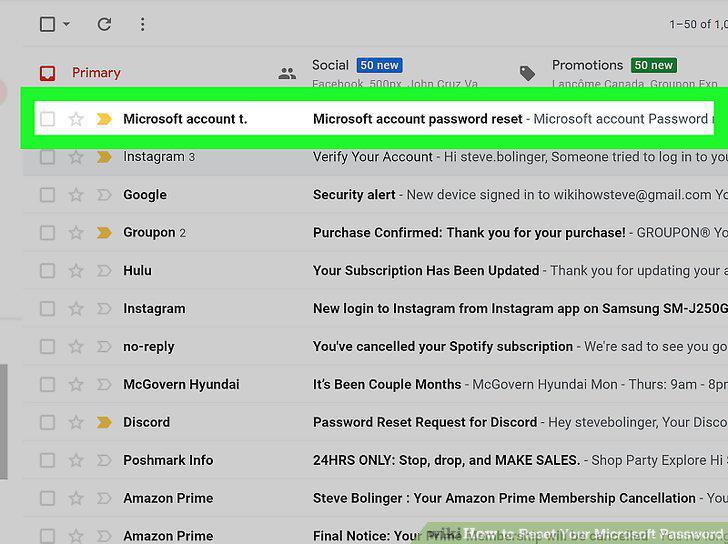Viewport: 728px width, 544px height.
Task: Open Password Reset Request for Discord email
Action: (x=375, y=422)
